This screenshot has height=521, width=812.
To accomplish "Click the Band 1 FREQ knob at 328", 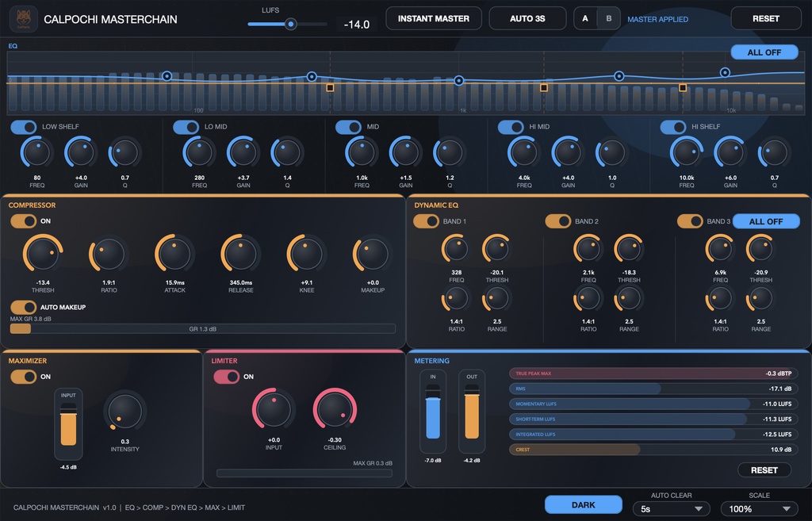I will tap(456, 249).
